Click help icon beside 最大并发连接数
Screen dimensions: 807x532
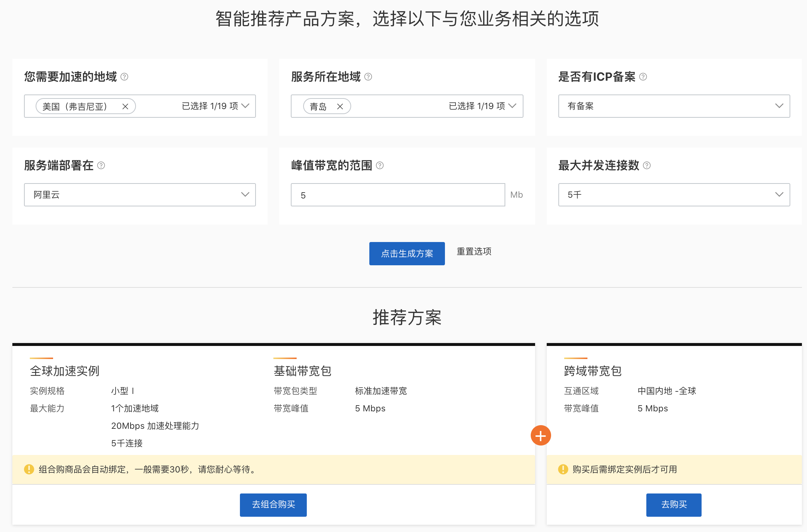[x=646, y=165]
